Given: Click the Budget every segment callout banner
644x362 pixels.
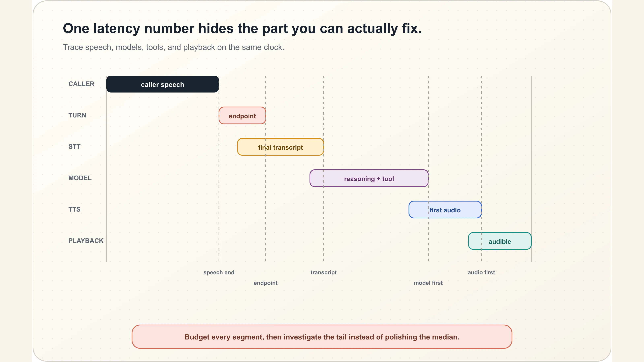Looking at the screenshot, I should pyautogui.click(x=322, y=337).
